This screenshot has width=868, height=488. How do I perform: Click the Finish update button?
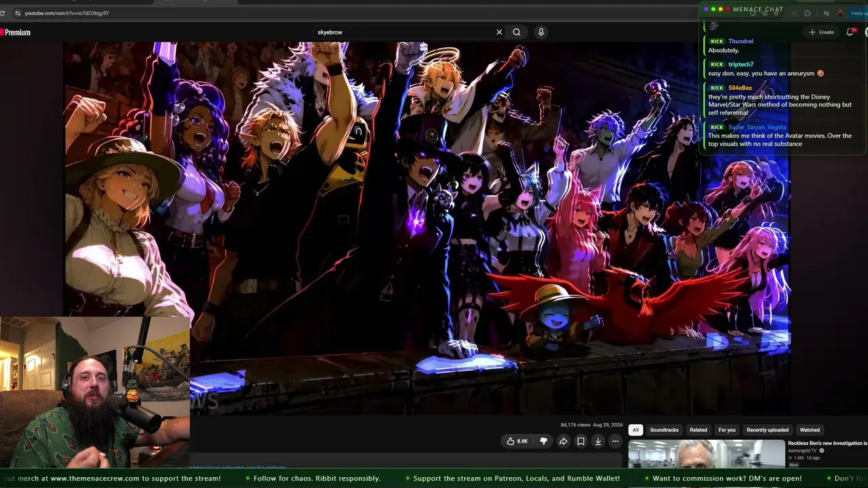(859, 13)
